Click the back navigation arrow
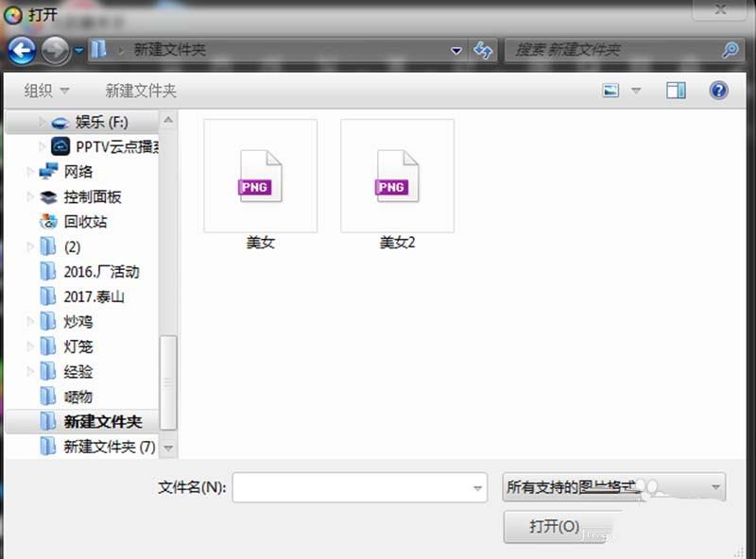Screen dimensions: 756x559 tap(21, 49)
